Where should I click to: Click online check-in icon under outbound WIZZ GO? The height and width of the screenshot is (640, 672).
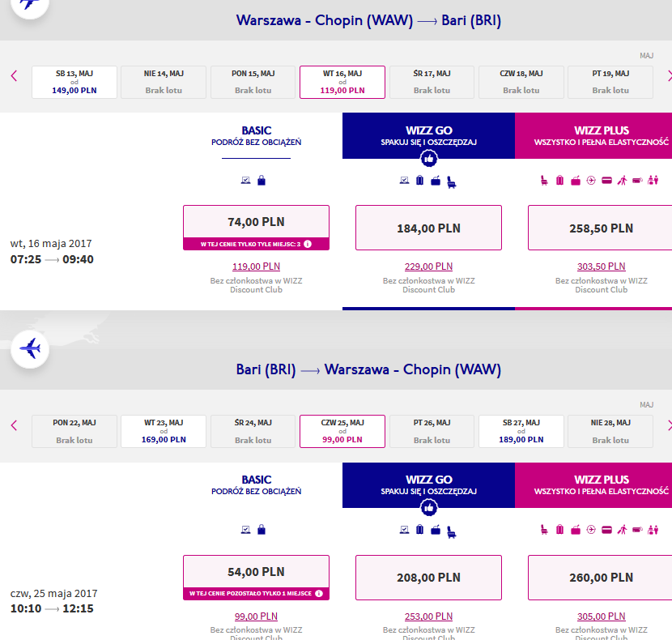click(x=404, y=181)
